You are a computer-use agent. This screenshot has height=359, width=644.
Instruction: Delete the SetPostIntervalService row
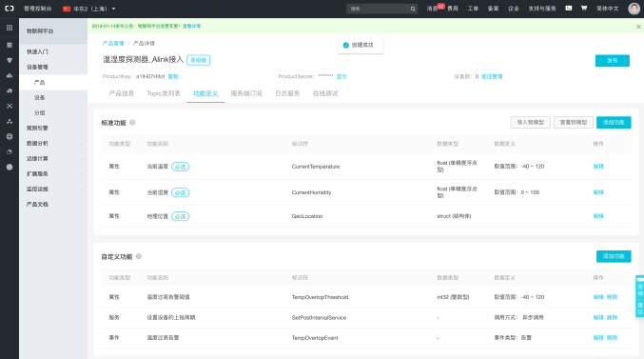point(612,317)
